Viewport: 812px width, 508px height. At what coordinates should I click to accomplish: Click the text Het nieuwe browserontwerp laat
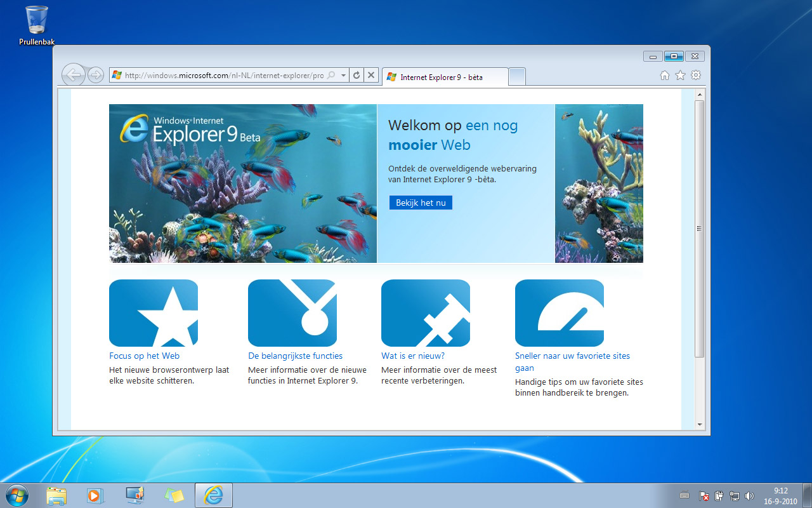(x=169, y=370)
